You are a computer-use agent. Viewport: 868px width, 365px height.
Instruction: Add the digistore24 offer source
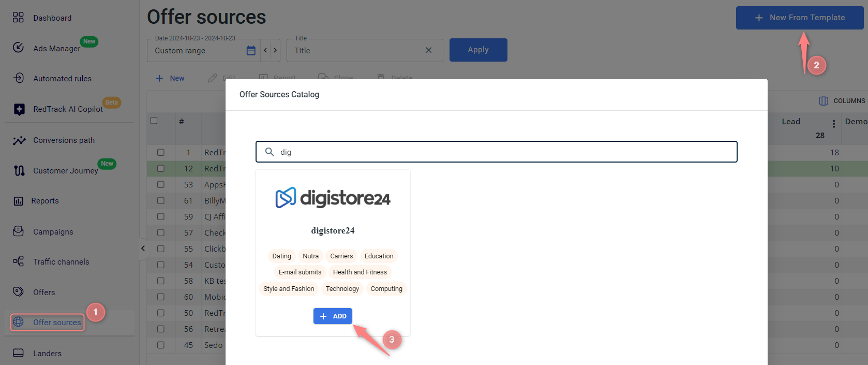[x=333, y=316]
